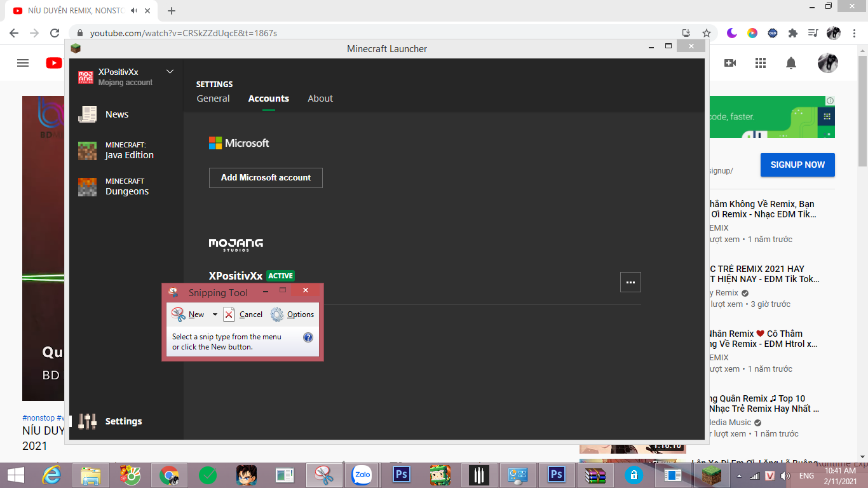The width and height of the screenshot is (868, 488).
Task: Click the colorful play-button extension icon
Action: [x=752, y=33]
